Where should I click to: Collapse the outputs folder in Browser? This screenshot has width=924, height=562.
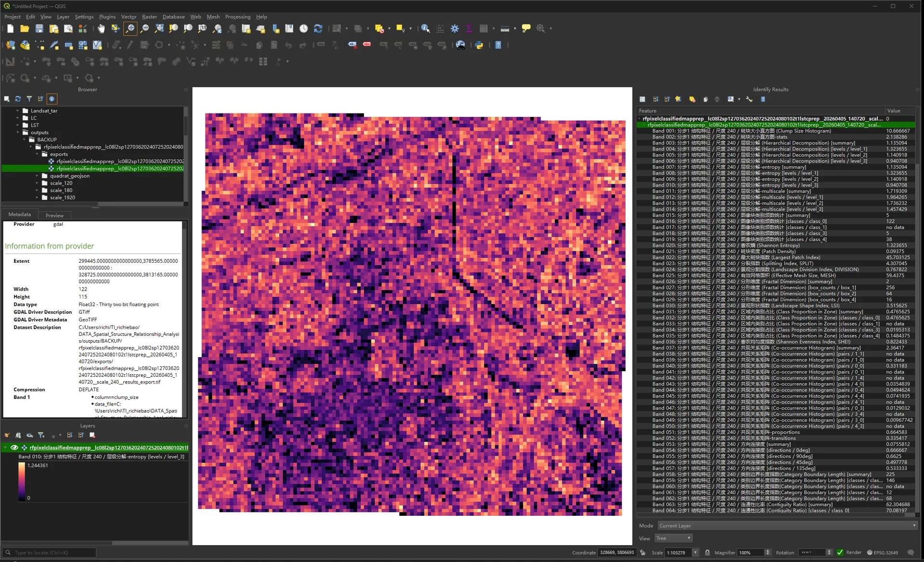18,132
